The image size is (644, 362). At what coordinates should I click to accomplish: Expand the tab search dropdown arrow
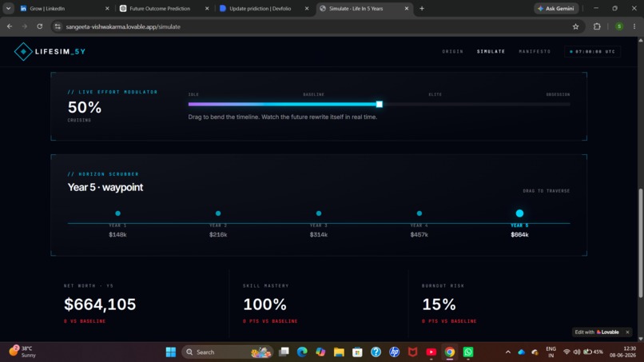coord(8,8)
